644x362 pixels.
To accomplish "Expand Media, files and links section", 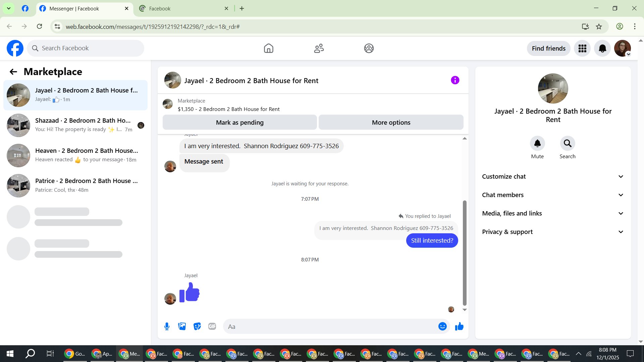I will click(x=553, y=214).
